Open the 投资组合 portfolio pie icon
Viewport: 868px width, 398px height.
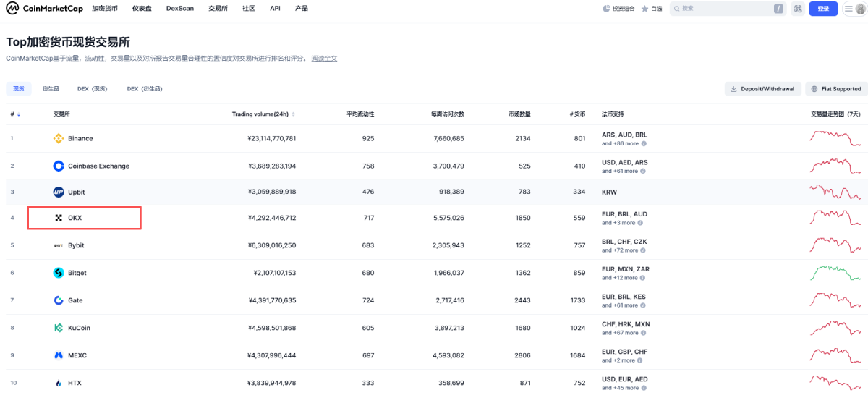(x=606, y=9)
